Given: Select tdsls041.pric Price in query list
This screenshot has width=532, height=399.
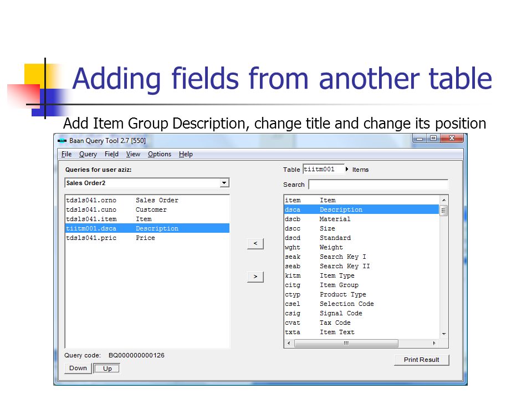Looking at the screenshot, I should pyautogui.click(x=111, y=238).
